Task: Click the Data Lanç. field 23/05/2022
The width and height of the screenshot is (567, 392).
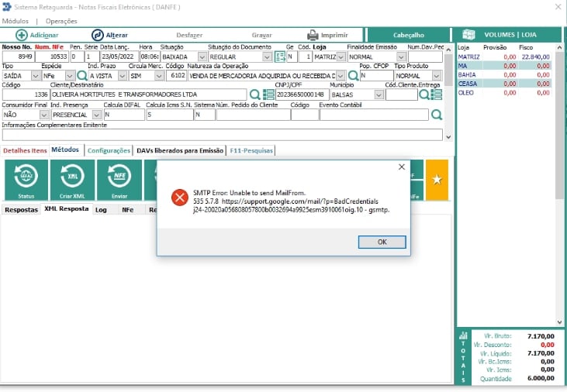Action: click(119, 57)
